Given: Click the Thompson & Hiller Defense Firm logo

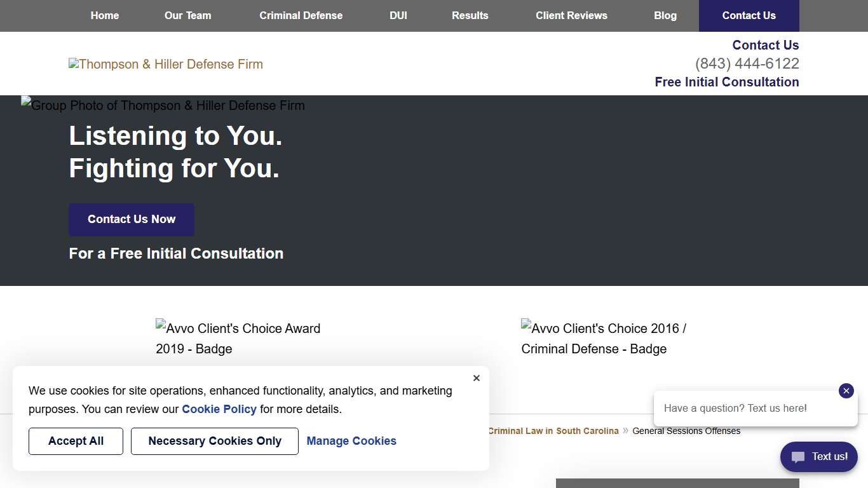Looking at the screenshot, I should (166, 64).
